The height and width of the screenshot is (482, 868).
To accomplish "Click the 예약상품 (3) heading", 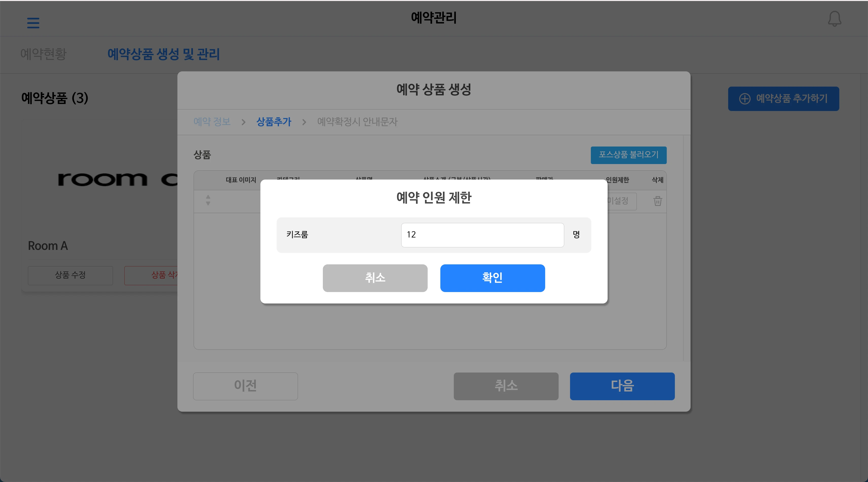I will (x=55, y=98).
